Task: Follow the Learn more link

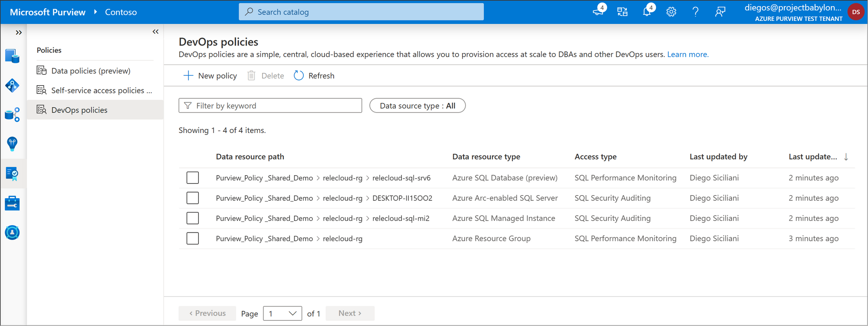Action: tap(687, 54)
